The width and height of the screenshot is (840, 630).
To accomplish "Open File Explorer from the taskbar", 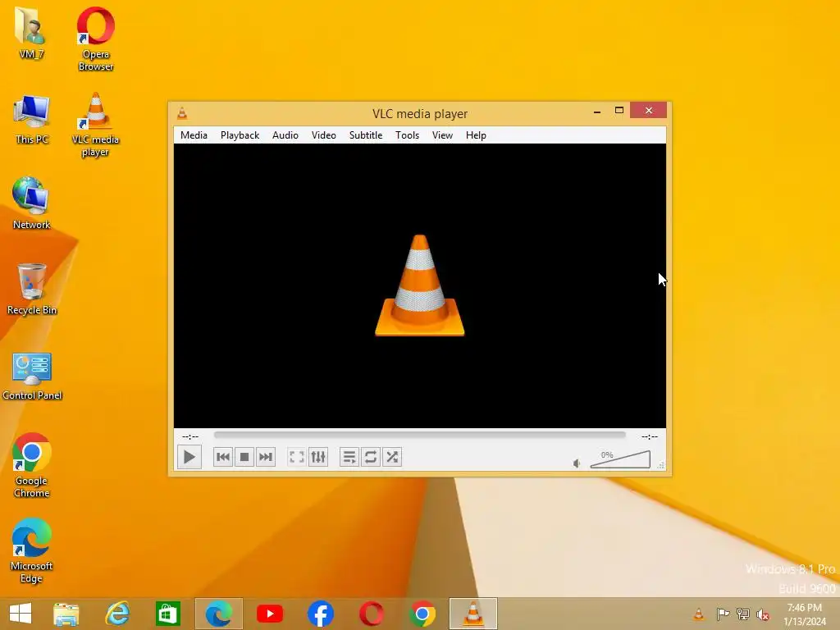I will (x=66, y=614).
